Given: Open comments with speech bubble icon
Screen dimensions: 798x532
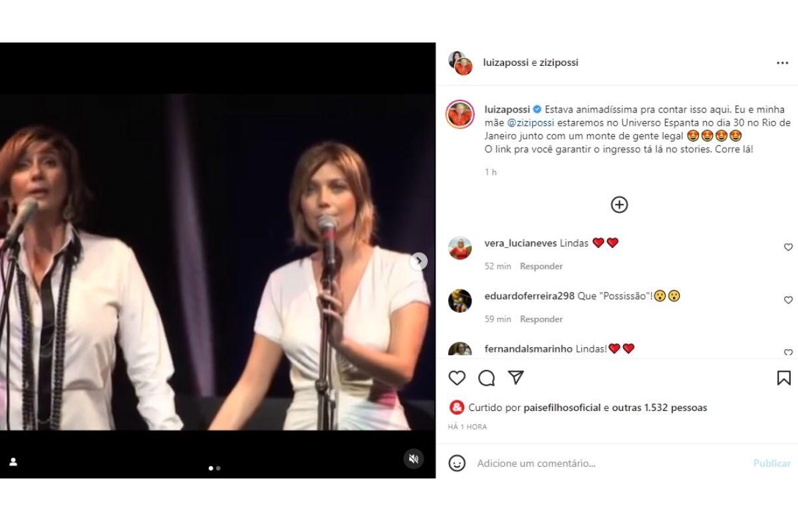Looking at the screenshot, I should click(486, 378).
